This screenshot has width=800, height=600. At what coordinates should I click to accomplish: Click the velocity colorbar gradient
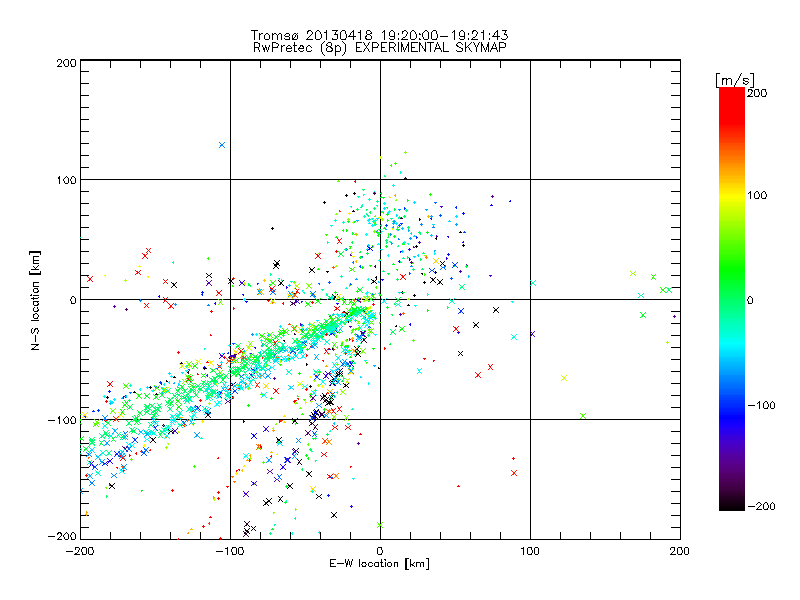click(732, 299)
